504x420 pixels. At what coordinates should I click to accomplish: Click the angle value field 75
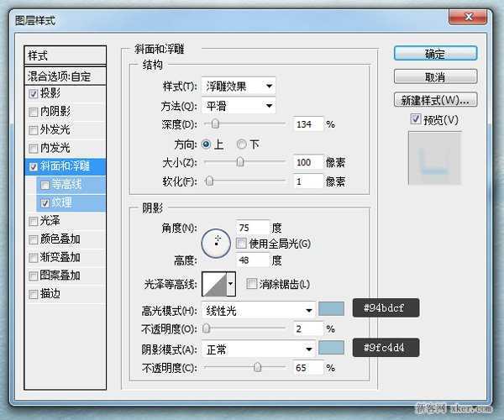pos(252,228)
